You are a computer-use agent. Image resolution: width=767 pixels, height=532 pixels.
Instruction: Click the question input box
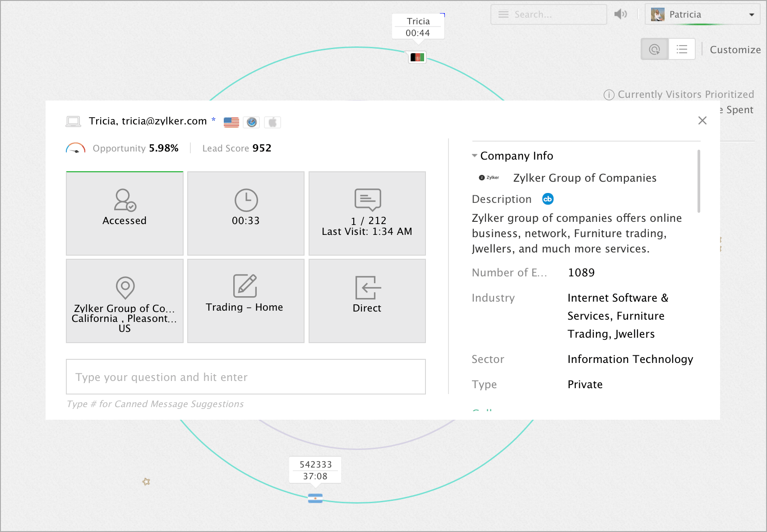click(246, 377)
